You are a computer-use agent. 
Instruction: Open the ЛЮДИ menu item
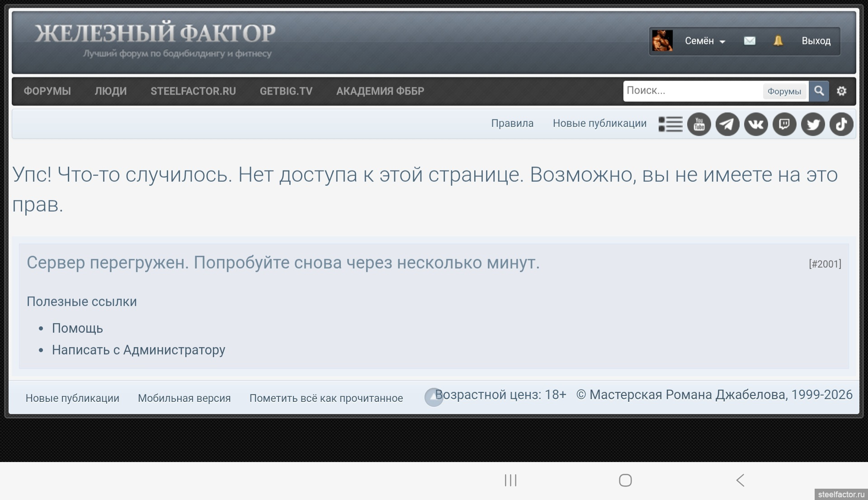pos(111,91)
